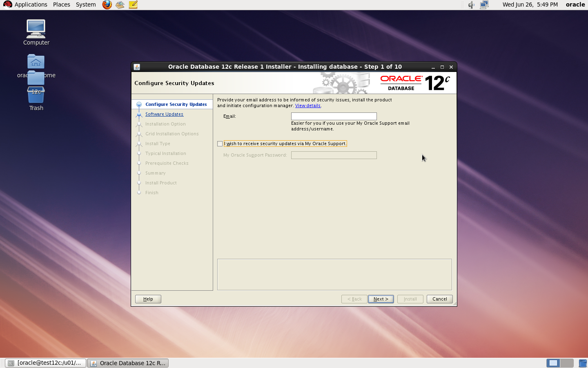
Task: Click into the Email input field
Action: (334, 117)
